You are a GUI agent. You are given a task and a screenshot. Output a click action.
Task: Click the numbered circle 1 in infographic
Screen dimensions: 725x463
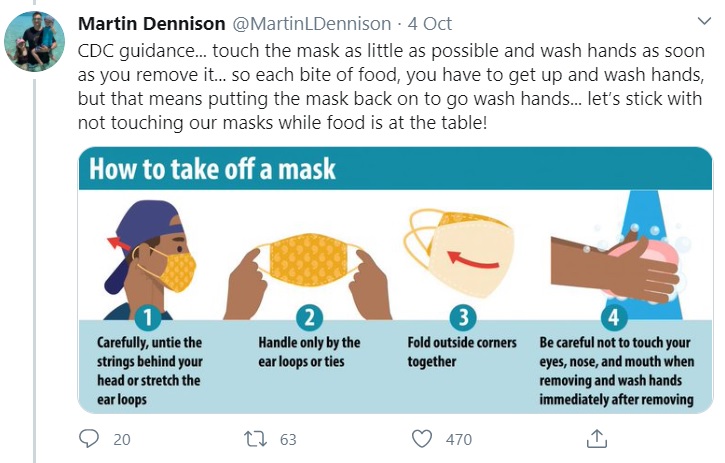coord(147,318)
